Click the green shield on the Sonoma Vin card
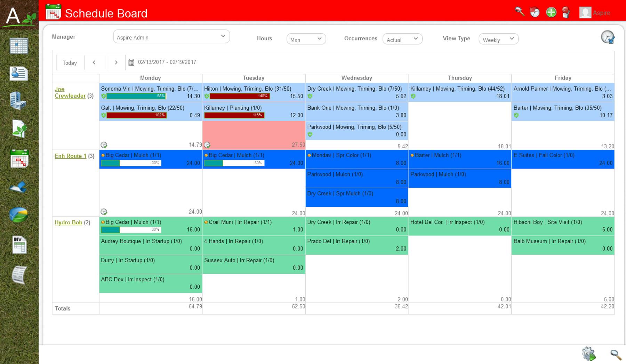 pos(103,96)
